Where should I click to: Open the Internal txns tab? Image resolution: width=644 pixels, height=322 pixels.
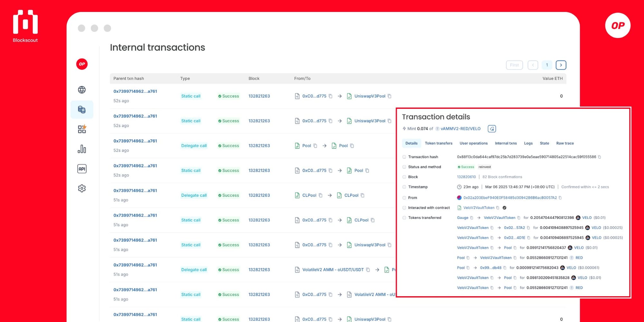point(506,143)
